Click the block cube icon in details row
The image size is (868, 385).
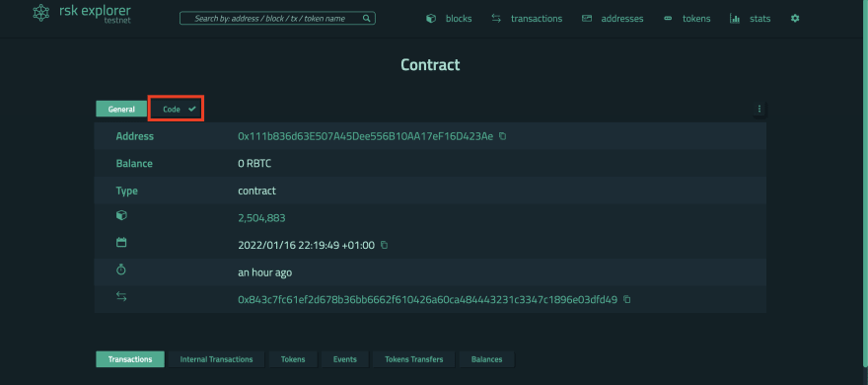(x=121, y=216)
